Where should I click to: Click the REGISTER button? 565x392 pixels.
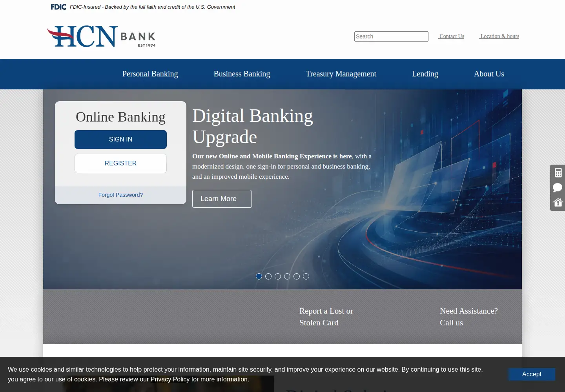click(120, 163)
